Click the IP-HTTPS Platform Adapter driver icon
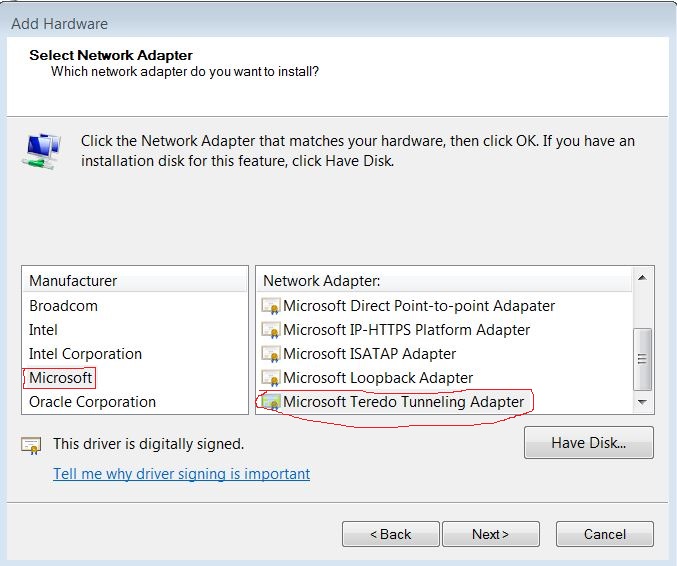Screen dimensions: 677x566 270,330
